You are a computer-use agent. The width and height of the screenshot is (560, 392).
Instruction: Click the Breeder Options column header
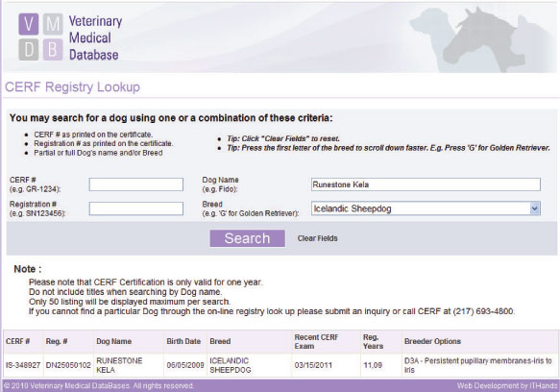pos(432,341)
